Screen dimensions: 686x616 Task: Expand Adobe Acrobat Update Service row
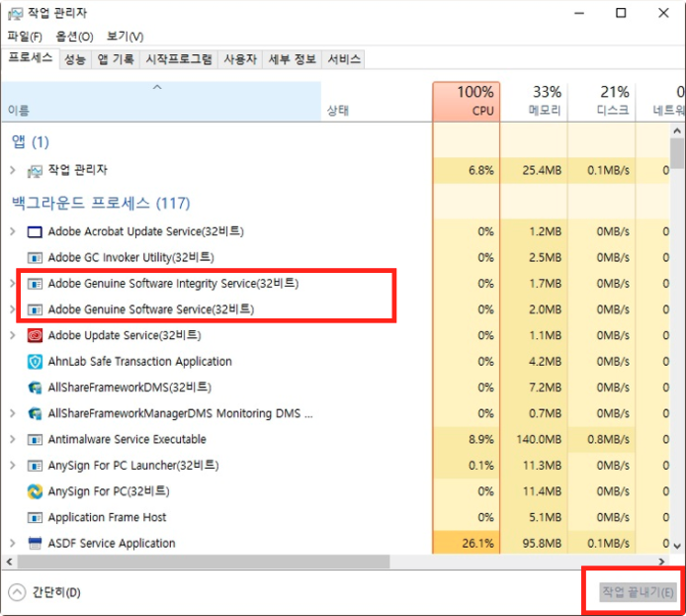(13, 231)
